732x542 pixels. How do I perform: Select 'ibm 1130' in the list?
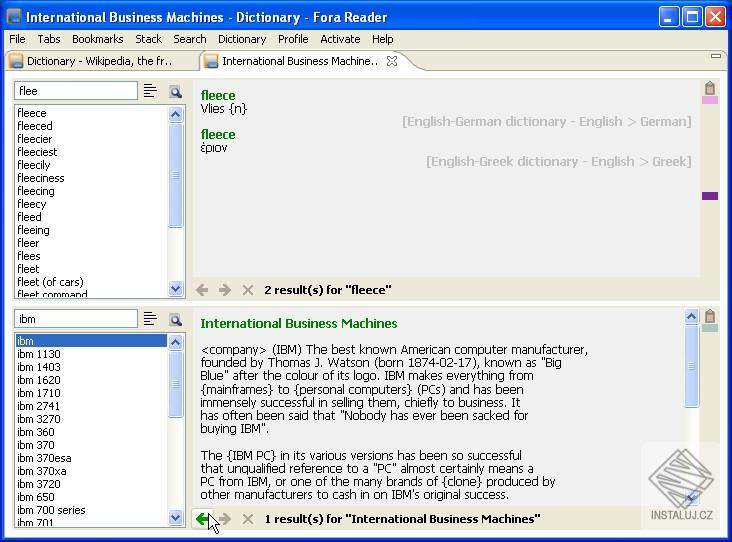click(x=39, y=354)
